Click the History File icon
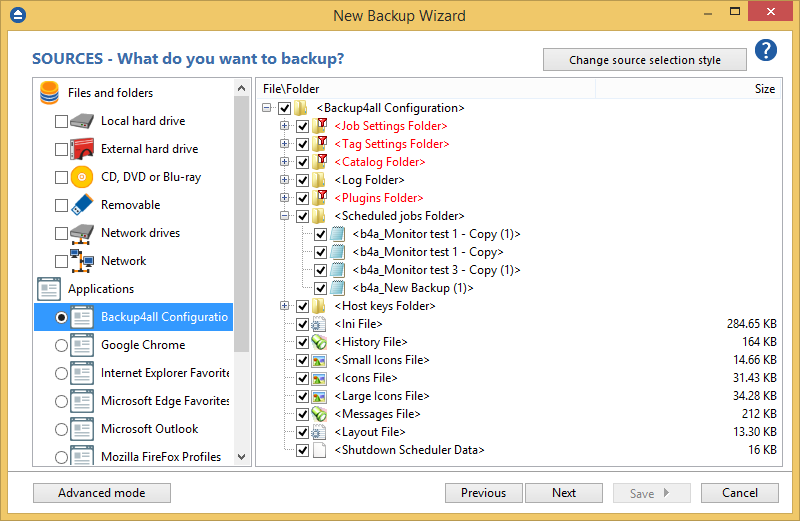Image resolution: width=800 pixels, height=521 pixels. click(319, 342)
